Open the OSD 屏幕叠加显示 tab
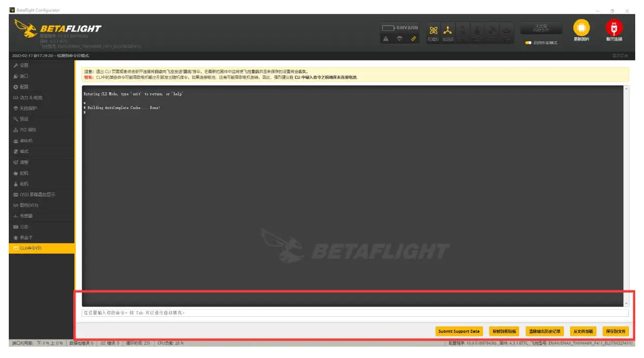644x358 pixels. tap(41, 195)
